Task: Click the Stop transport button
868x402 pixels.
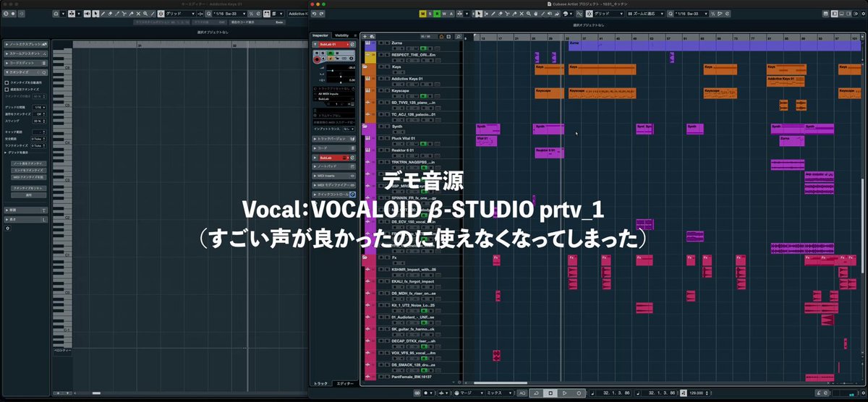Action: [x=550, y=393]
